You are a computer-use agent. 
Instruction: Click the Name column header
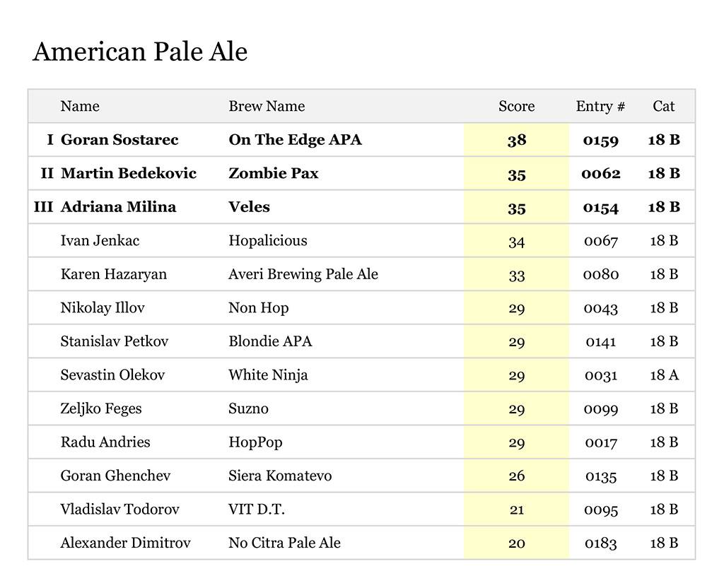[x=80, y=107]
